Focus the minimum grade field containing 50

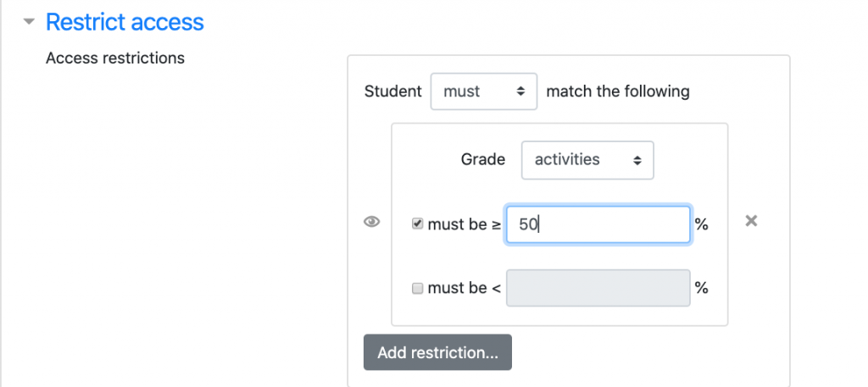598,224
